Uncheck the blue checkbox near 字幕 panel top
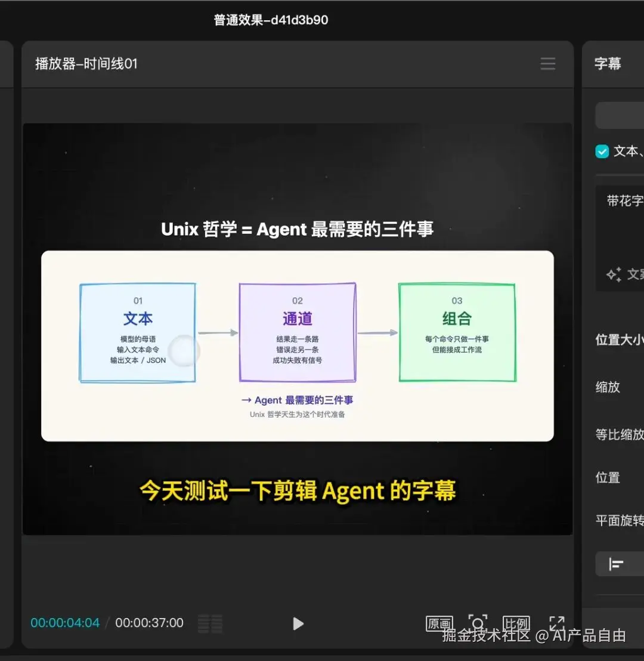Screen dimensions: 644x661 (602, 152)
